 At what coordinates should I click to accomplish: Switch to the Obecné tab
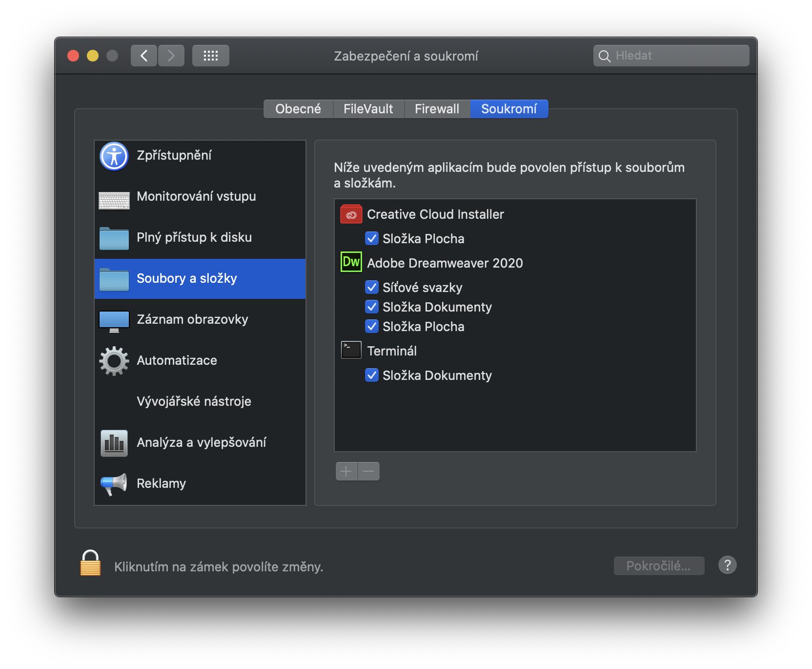(x=298, y=109)
